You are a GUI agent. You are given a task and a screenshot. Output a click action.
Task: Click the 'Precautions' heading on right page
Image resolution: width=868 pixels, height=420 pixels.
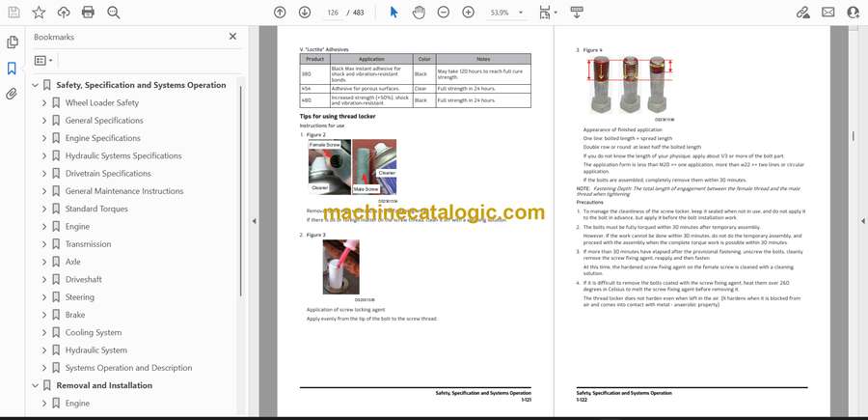(589, 202)
